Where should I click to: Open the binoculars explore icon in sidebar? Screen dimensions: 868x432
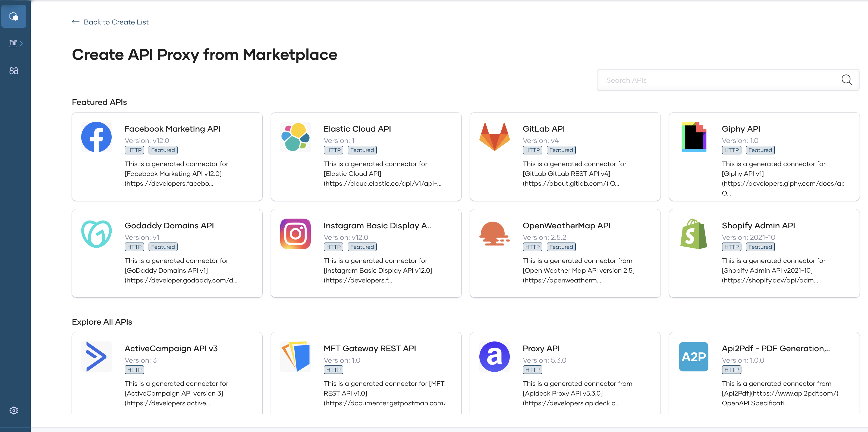14,71
